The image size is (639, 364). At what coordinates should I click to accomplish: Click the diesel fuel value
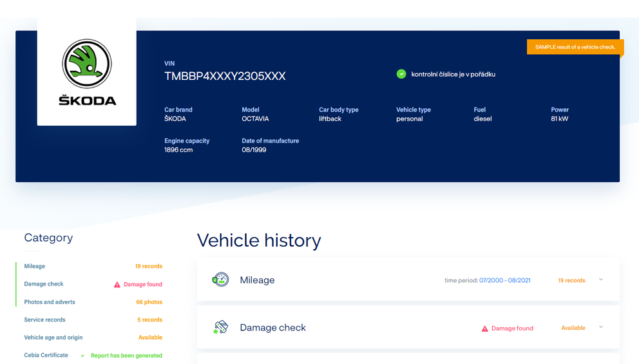click(x=482, y=119)
